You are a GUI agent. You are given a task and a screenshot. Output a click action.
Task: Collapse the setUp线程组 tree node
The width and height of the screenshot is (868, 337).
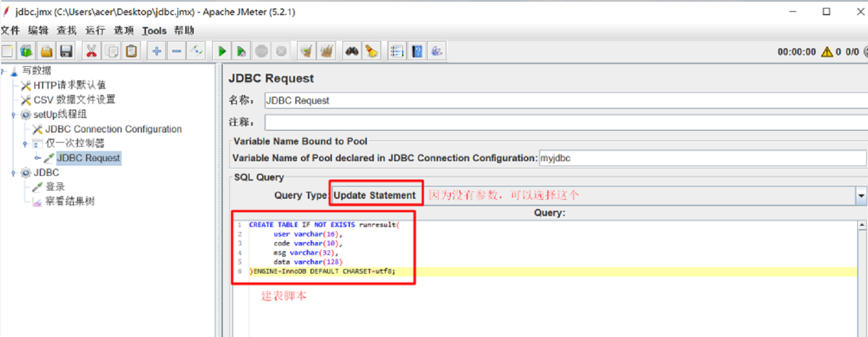coord(13,115)
